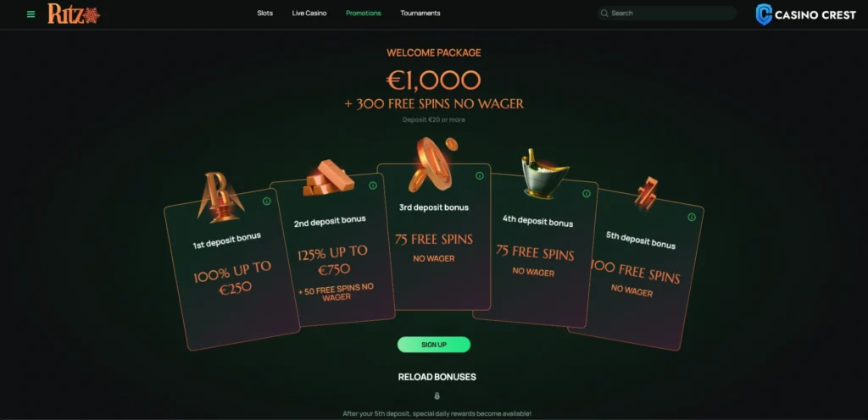Click the green SIGN UP button
The image size is (868, 420).
(x=434, y=345)
